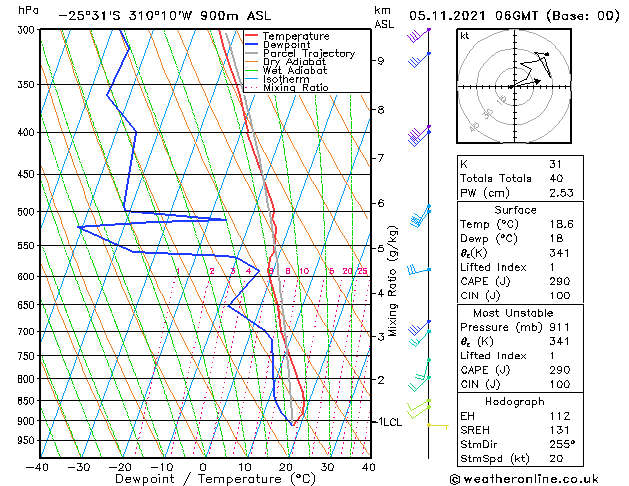The height and width of the screenshot is (486, 629).
Task: Select the 'Dry Adiabat' legend label
Action: (294, 62)
